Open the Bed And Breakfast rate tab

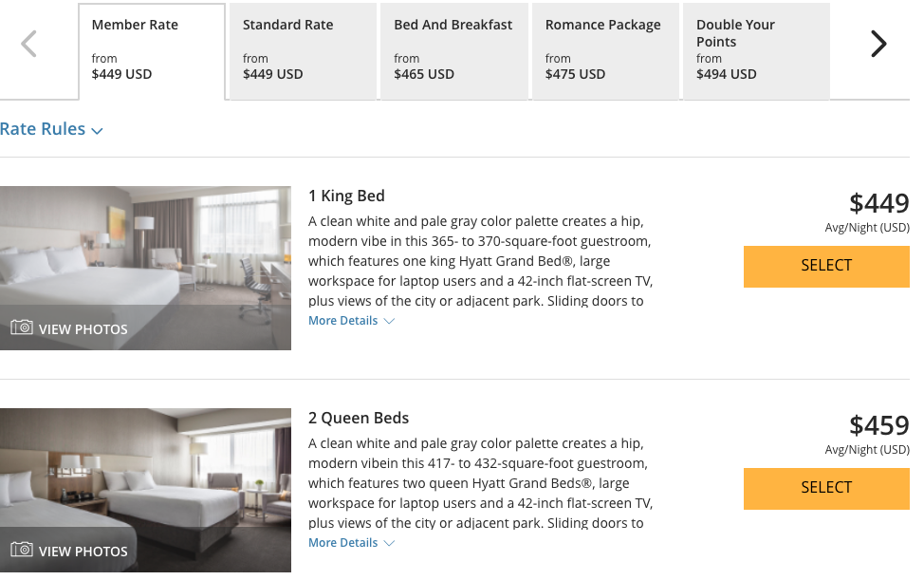click(x=453, y=51)
